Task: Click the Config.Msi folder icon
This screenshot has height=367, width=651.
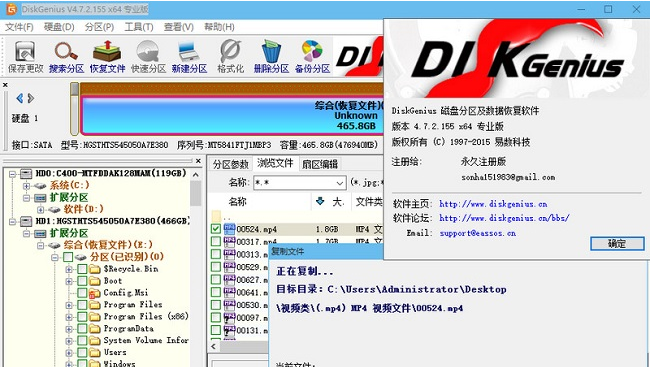Action: (95, 293)
